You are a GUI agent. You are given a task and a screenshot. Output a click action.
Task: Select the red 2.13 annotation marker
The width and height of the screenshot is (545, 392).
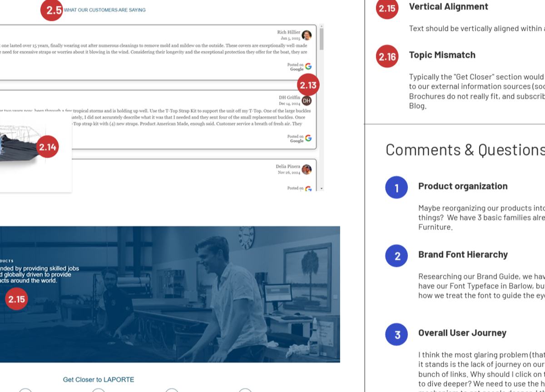(x=308, y=85)
